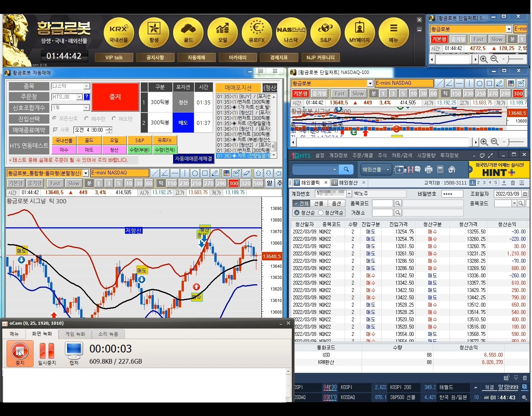The width and height of the screenshot is (532, 416).
Task: Open the 유로FX market icon
Action: (x=257, y=33)
